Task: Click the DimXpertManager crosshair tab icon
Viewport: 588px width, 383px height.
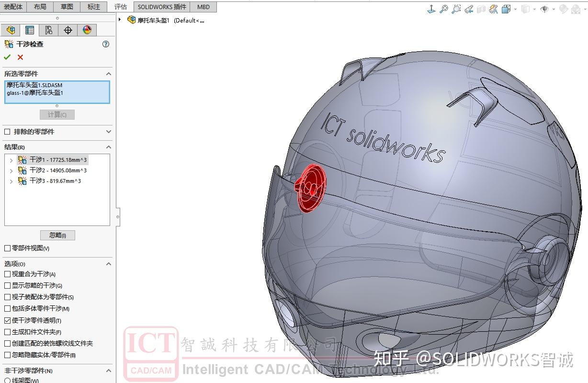Action: click(x=68, y=30)
